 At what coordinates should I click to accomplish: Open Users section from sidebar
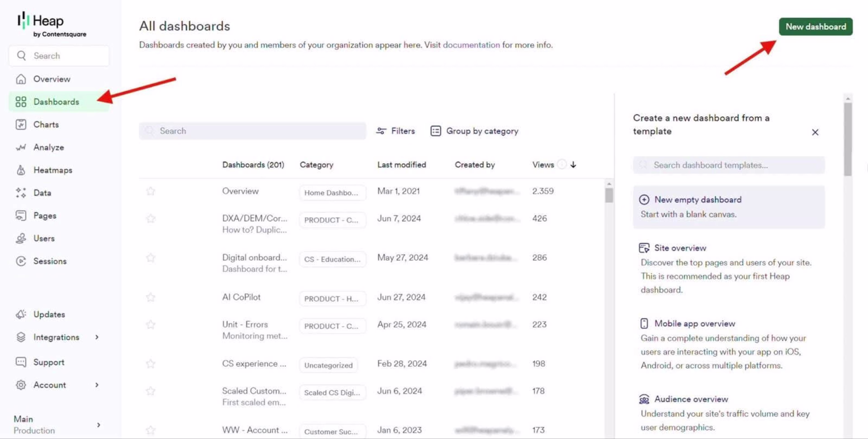coord(44,238)
